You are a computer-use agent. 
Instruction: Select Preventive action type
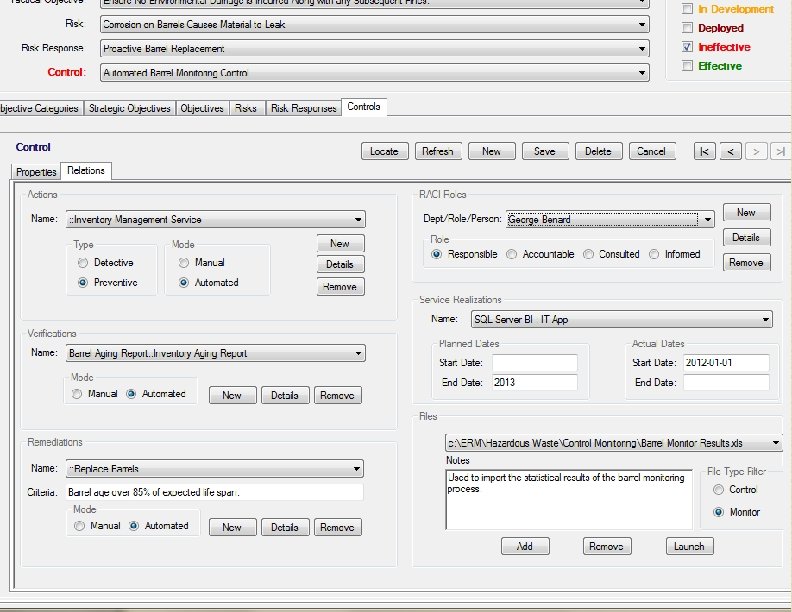click(83, 282)
